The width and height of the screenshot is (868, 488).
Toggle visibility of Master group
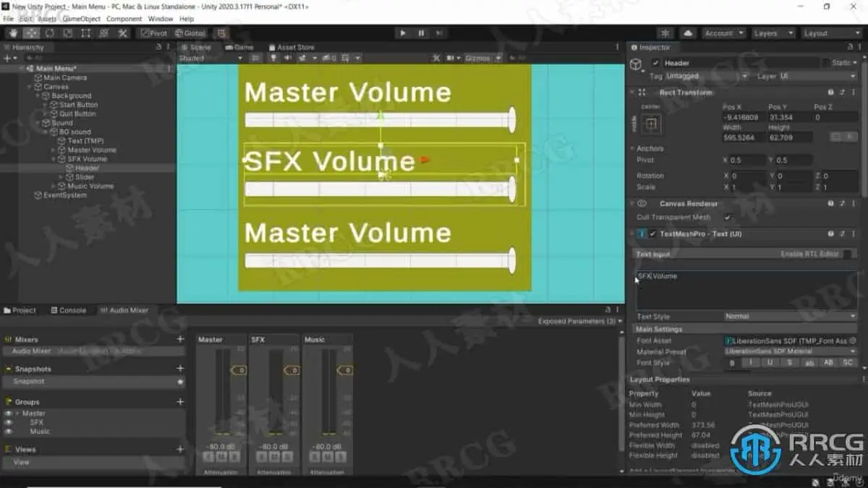coord(9,414)
